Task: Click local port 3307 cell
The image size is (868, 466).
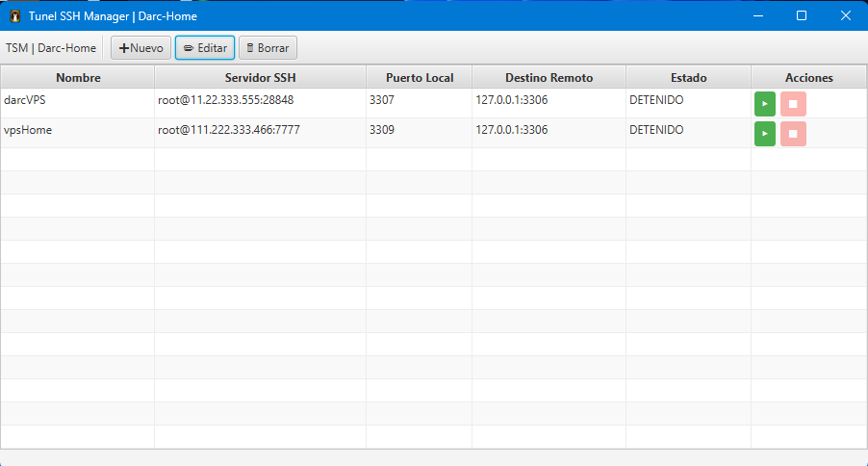Action: coord(382,100)
